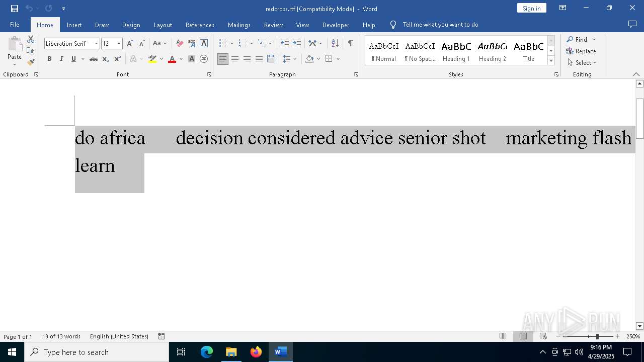The image size is (644, 362).
Task: Switch to the Layout tab
Action: point(163,25)
